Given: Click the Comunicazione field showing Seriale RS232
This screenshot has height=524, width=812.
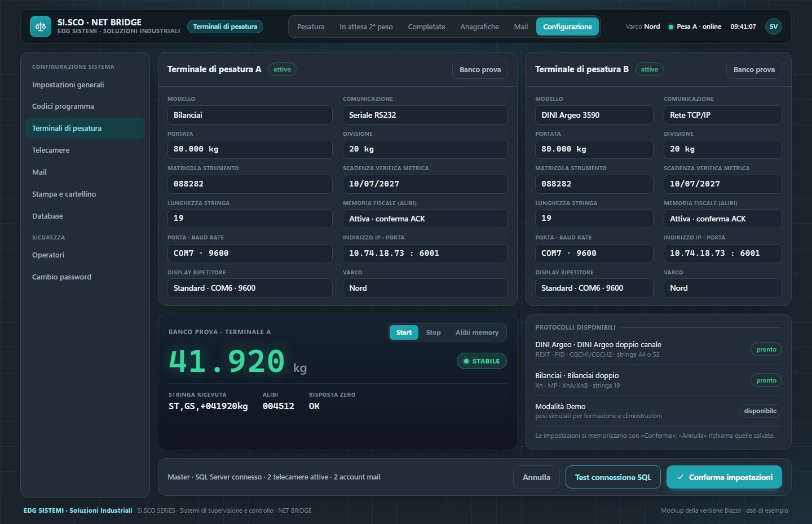Looking at the screenshot, I should pos(425,115).
